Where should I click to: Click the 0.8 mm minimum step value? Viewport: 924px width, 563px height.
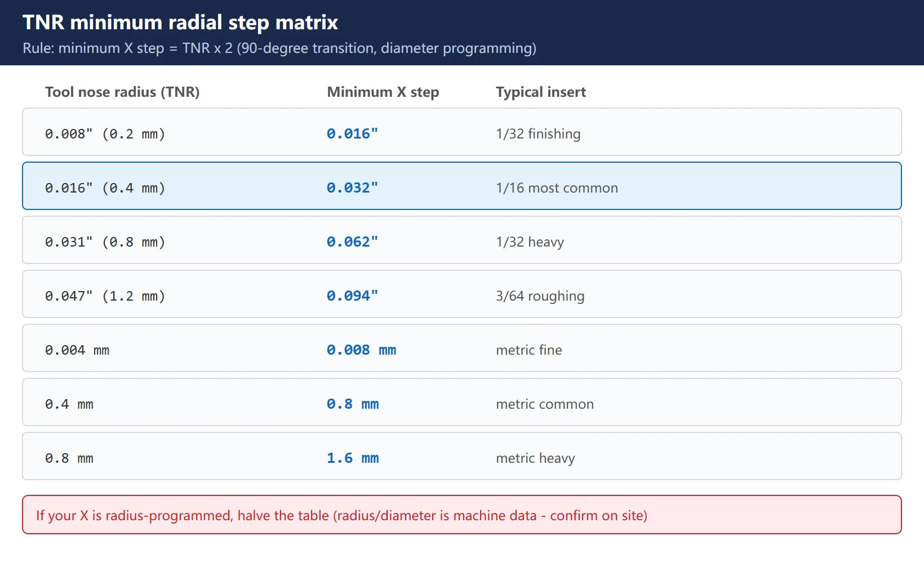pyautogui.click(x=353, y=404)
